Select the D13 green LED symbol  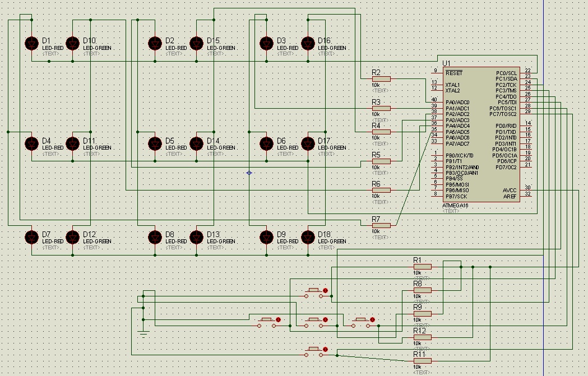pos(197,237)
